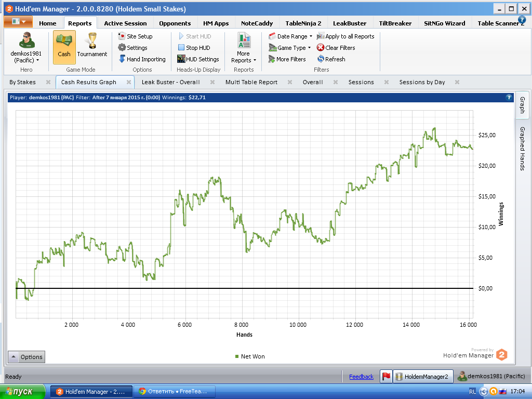The image size is (532, 399).
Task: Open the NoteCaddy tab
Action: click(257, 23)
